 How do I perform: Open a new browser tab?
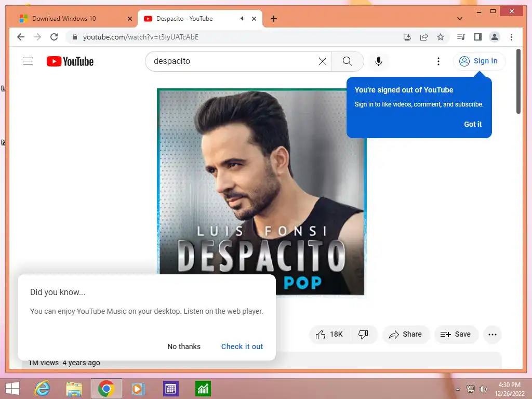274,19
